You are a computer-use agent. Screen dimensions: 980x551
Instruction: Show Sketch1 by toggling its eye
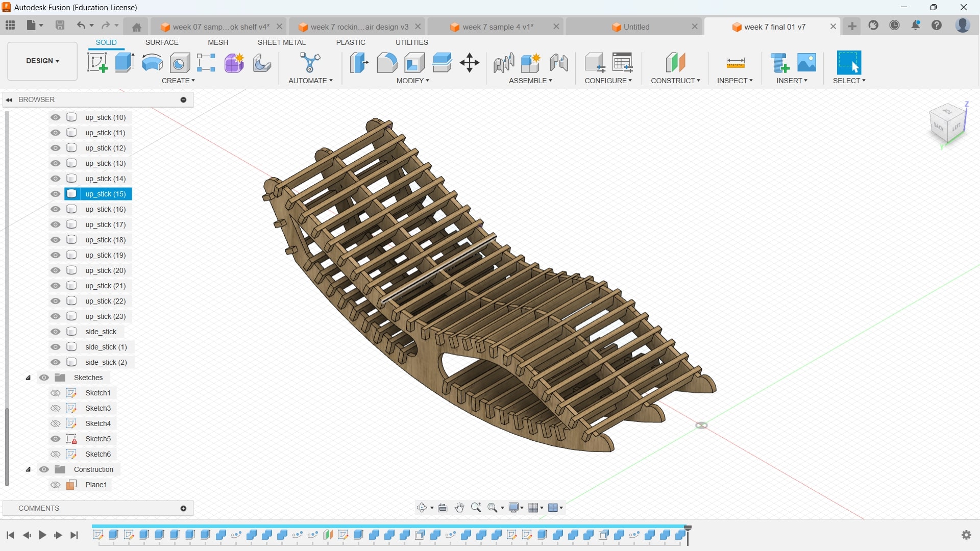pyautogui.click(x=56, y=393)
